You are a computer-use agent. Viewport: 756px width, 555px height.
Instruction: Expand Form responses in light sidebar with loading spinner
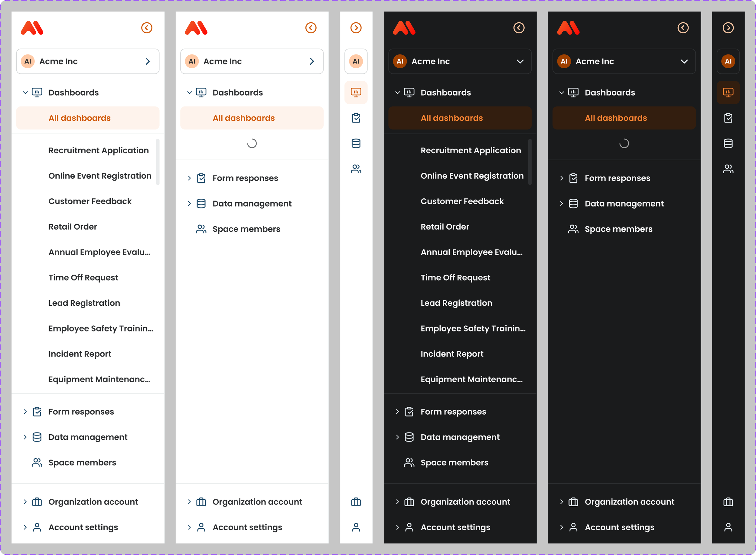(x=189, y=178)
